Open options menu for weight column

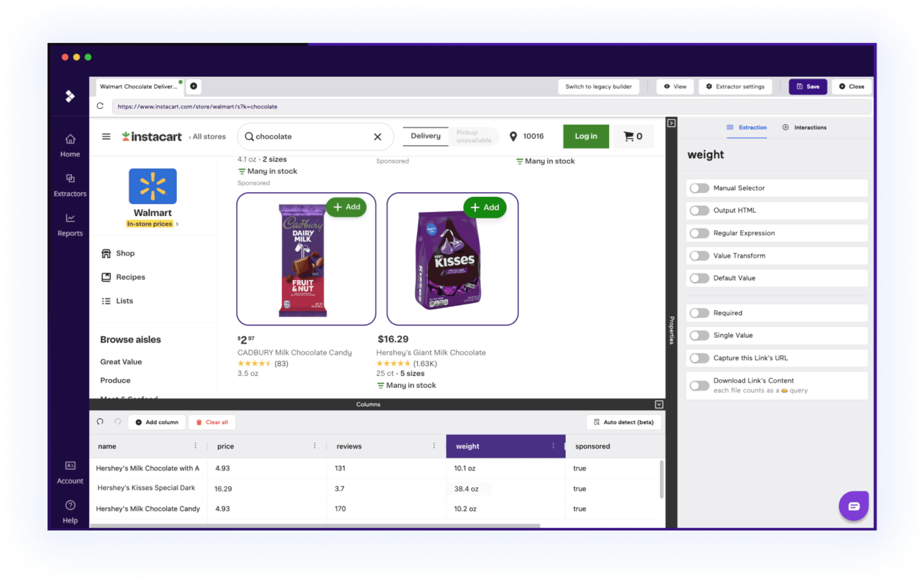click(553, 446)
